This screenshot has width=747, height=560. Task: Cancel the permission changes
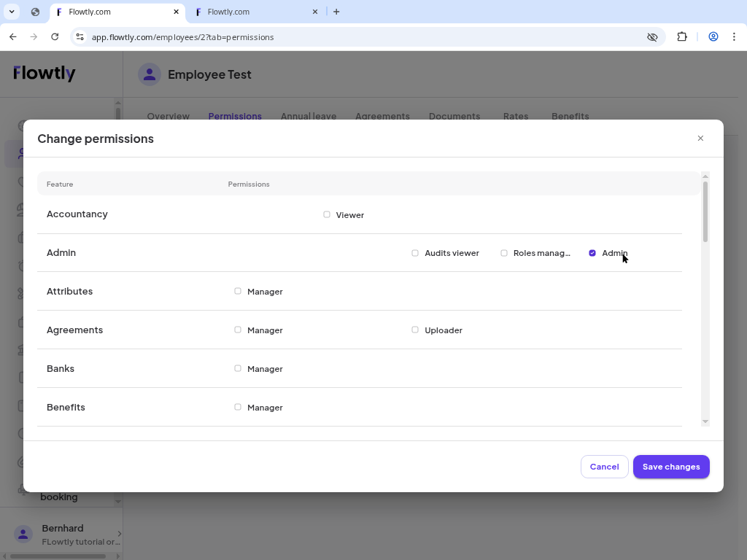coord(604,467)
